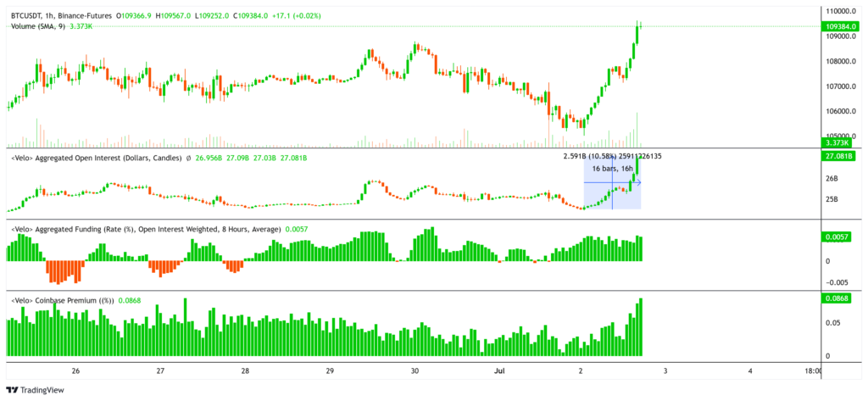Click the Jul label on time axis
The image size is (868, 401).
click(x=499, y=371)
